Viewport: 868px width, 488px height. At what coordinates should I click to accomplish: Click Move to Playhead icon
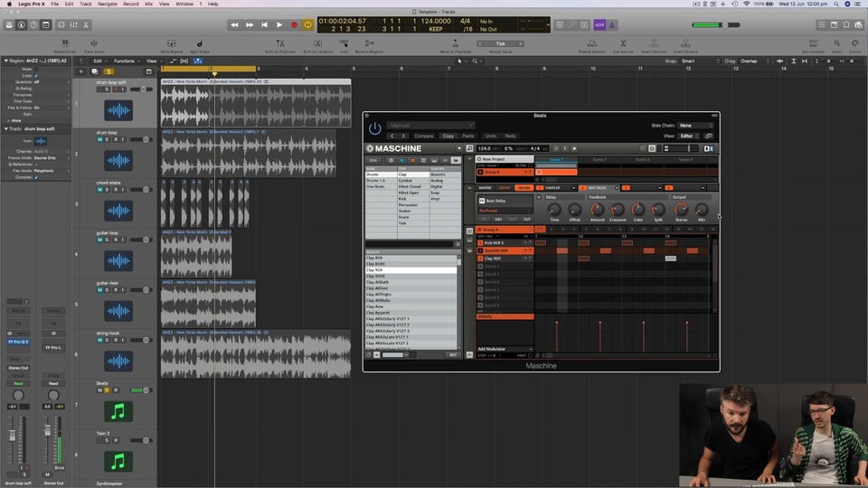click(455, 43)
